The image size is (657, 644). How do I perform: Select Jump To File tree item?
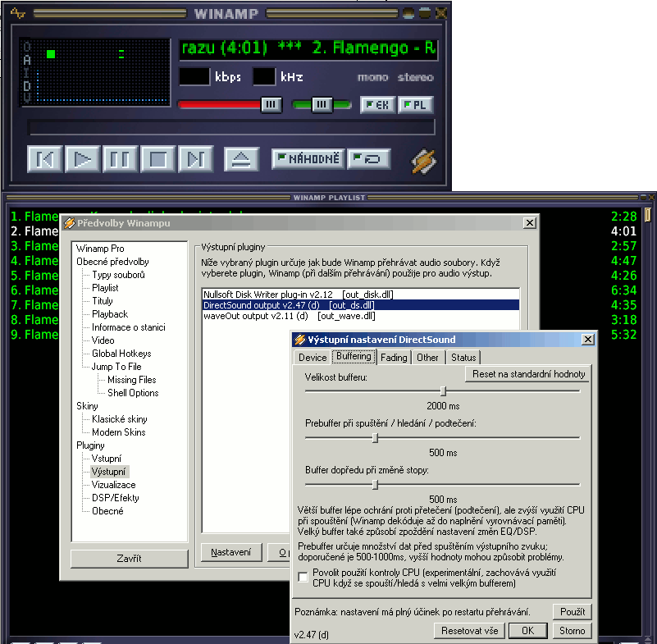[116, 367]
